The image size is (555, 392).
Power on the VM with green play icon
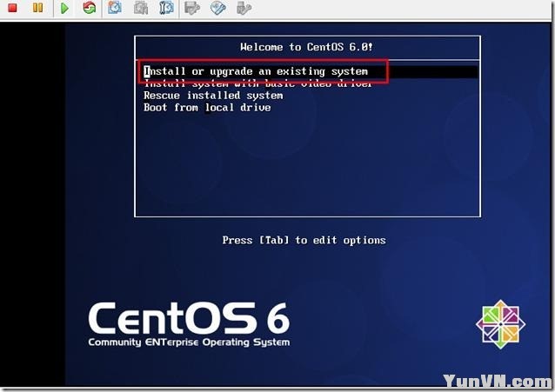[x=64, y=8]
